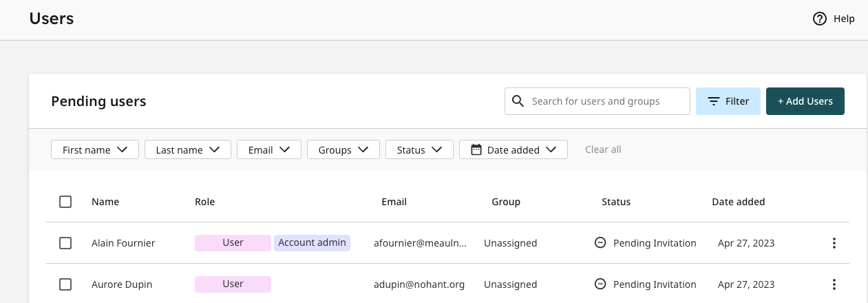
Task: Open the Status filter dropdown
Action: pyautogui.click(x=419, y=149)
